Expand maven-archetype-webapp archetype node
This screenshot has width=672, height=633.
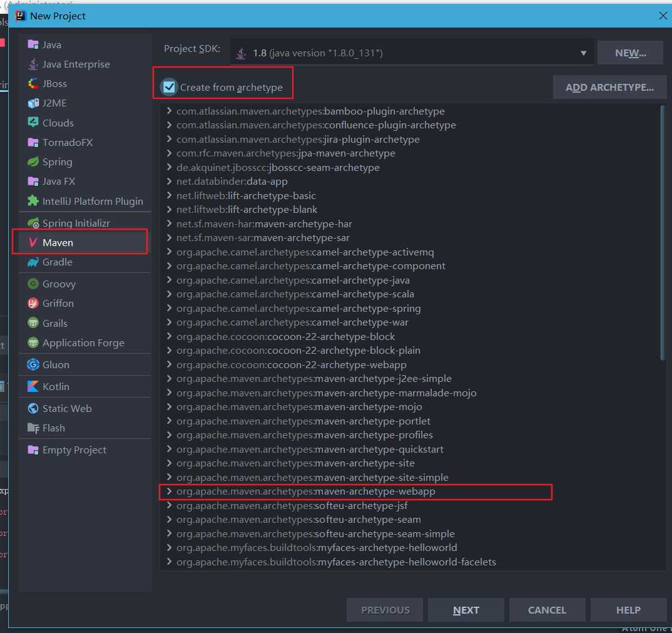pyautogui.click(x=170, y=491)
